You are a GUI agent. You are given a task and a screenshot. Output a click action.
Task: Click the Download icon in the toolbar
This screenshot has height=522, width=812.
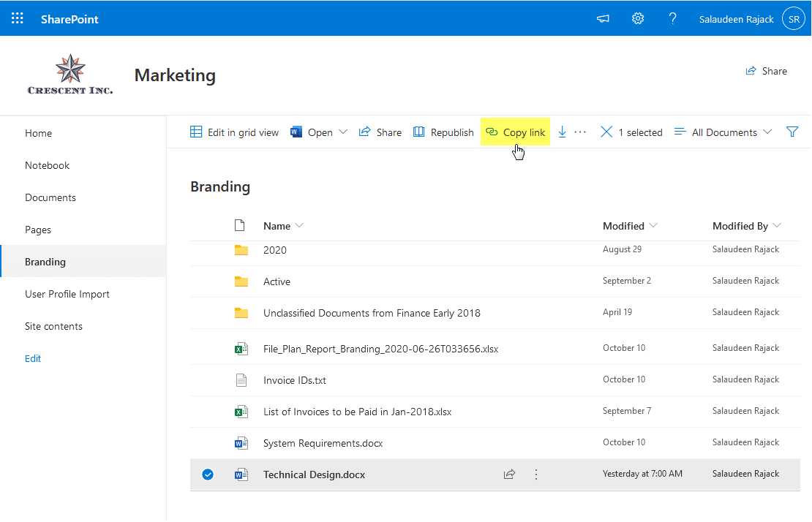click(561, 132)
